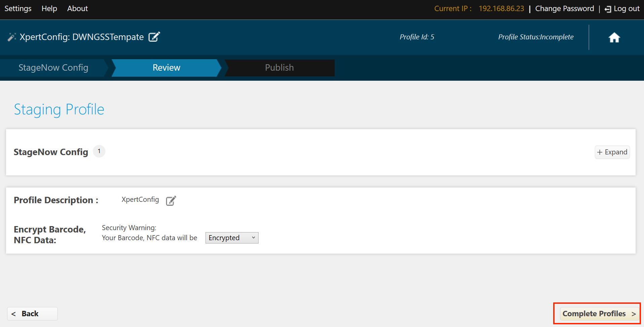The width and height of the screenshot is (644, 327).
Task: Edit the profile description XpertConfig
Action: 171,201
